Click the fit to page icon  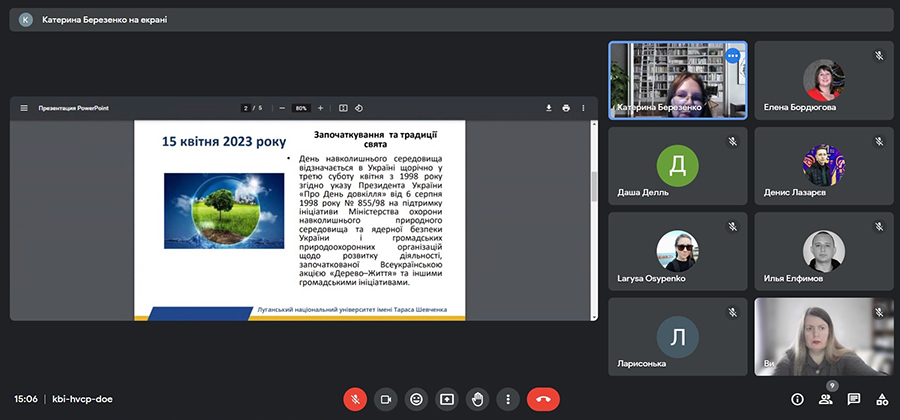(x=343, y=108)
